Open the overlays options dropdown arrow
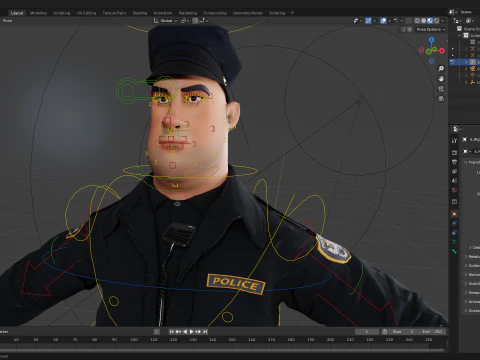 pos(390,21)
